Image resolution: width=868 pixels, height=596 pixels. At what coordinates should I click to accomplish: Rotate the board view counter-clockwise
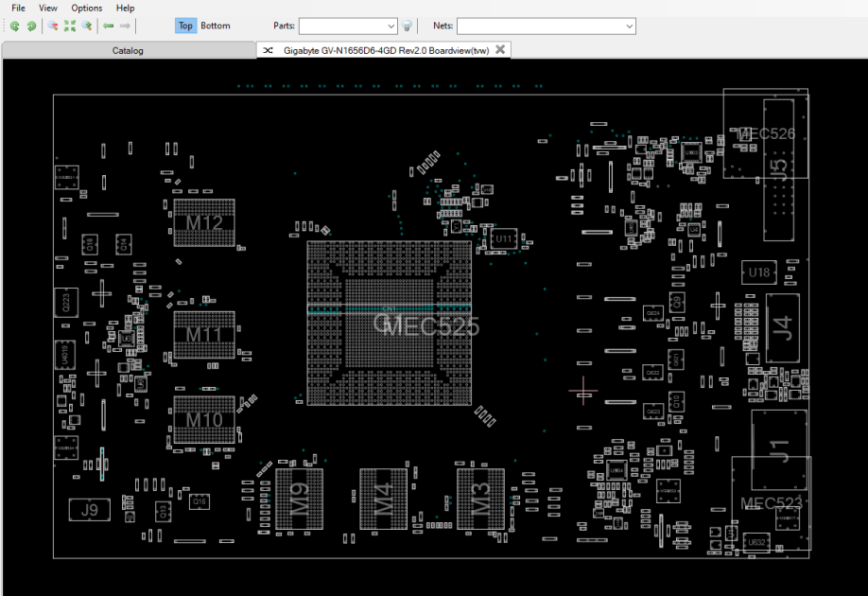pyautogui.click(x=15, y=26)
